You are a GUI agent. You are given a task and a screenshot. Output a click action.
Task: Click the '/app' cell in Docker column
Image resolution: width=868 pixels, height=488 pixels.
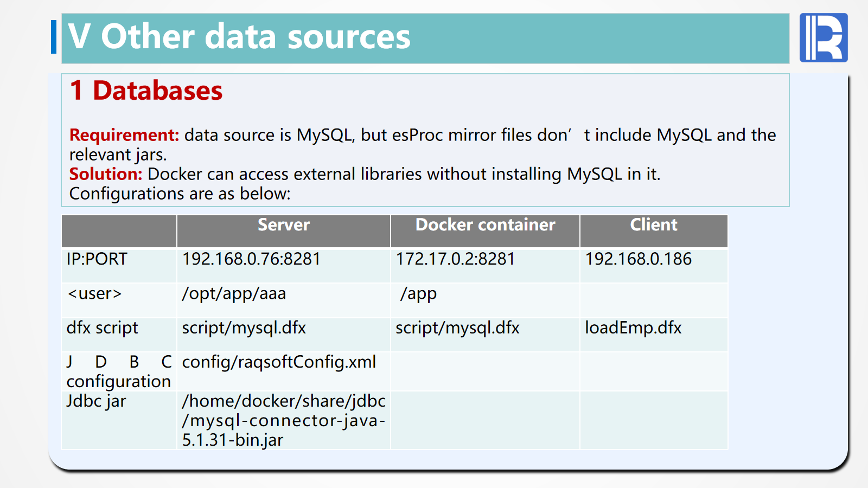click(x=418, y=294)
